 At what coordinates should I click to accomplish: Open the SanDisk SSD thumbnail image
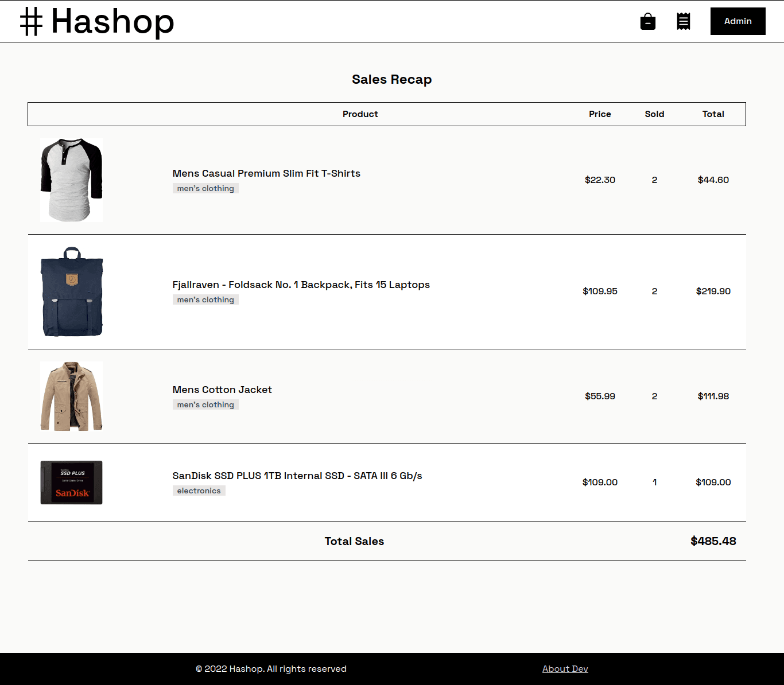tap(71, 482)
